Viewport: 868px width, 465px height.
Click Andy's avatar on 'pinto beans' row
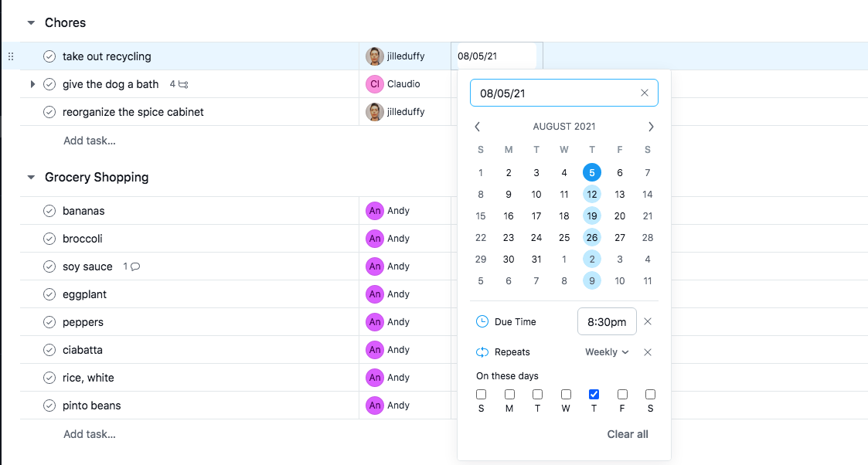[x=375, y=406]
